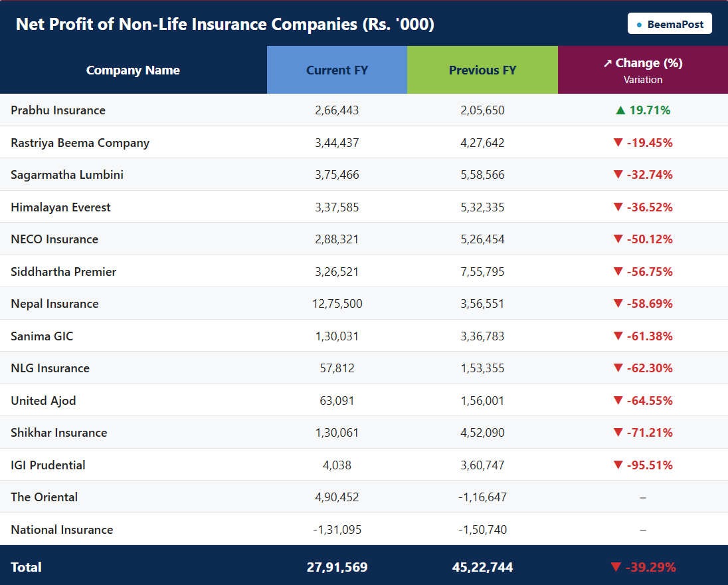
Task: Select the Siddhartha Premier name
Action: [x=63, y=272]
